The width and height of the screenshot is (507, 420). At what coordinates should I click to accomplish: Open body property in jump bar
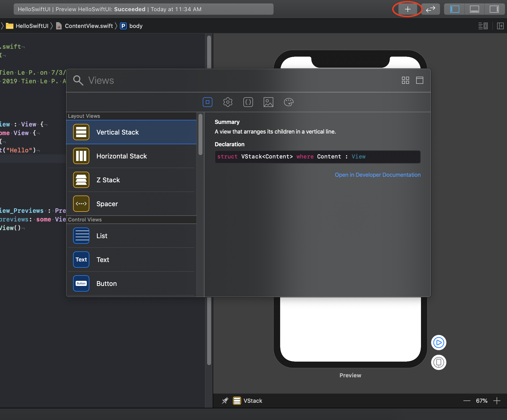131,26
